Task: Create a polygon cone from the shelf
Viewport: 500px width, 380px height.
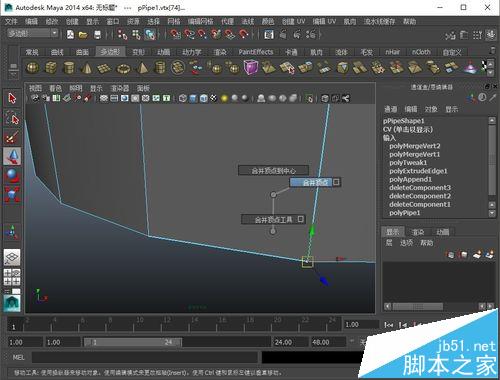Action: pos(87,68)
